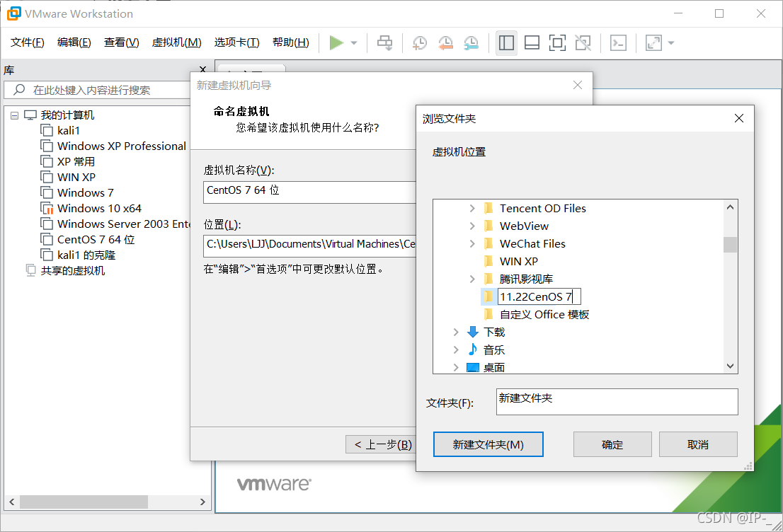Click the 文件夹(F) input field
This screenshot has width=783, height=532.
[x=617, y=402]
